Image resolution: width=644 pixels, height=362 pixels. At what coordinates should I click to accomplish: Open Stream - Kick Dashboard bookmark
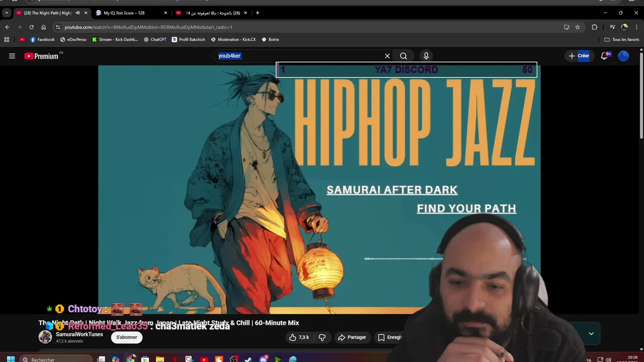(115, 39)
